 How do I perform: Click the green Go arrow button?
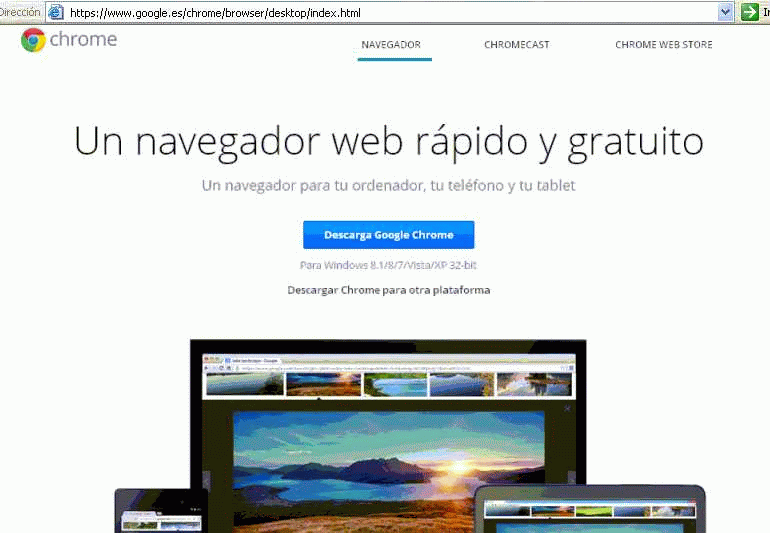point(749,12)
